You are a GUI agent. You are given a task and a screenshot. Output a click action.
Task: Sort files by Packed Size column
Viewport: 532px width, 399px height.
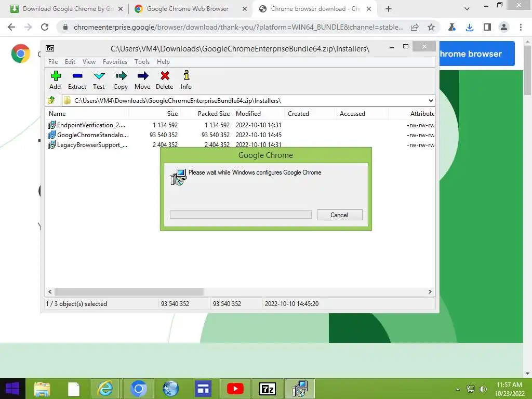click(x=207, y=114)
